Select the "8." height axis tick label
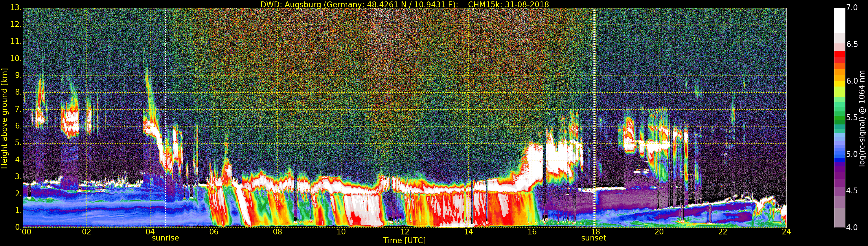 coord(18,92)
